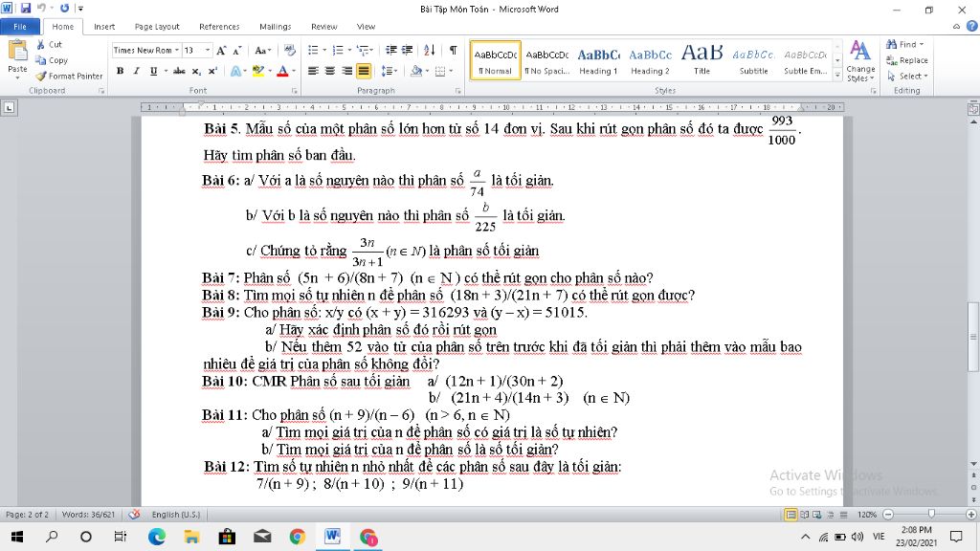This screenshot has width=980, height=551.
Task: Click the Zoom Out minus button
Action: point(888,514)
